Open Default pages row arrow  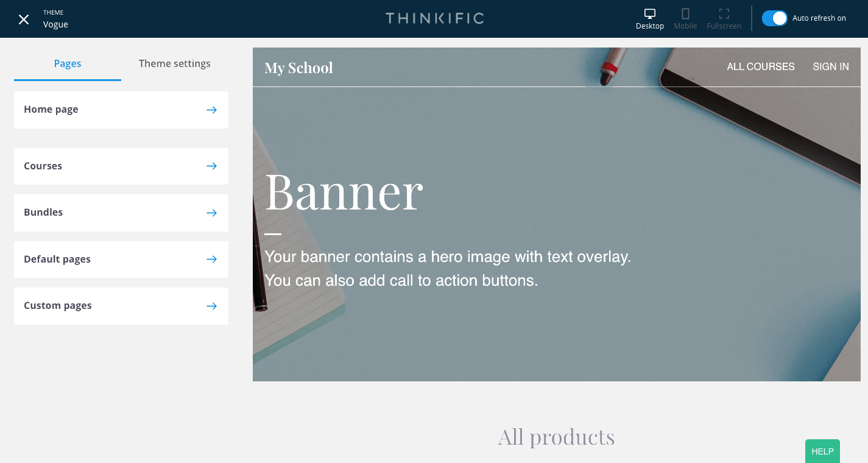[x=211, y=259]
